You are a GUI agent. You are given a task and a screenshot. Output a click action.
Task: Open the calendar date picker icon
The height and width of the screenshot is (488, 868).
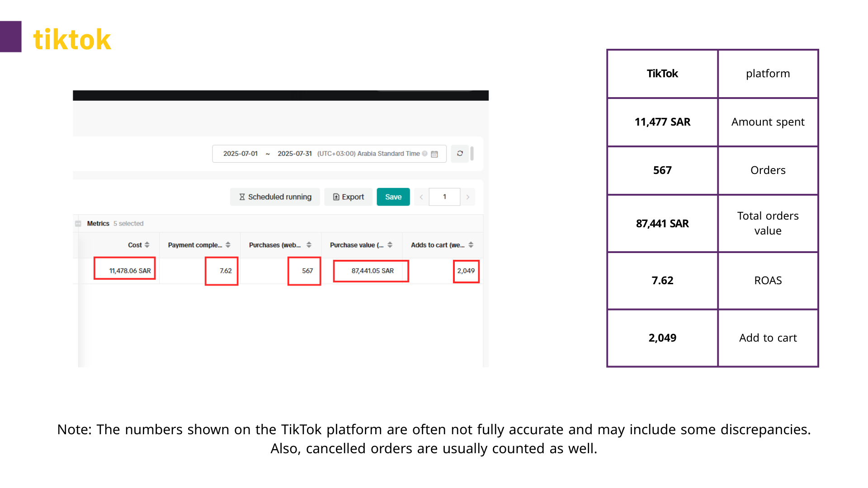(x=434, y=154)
